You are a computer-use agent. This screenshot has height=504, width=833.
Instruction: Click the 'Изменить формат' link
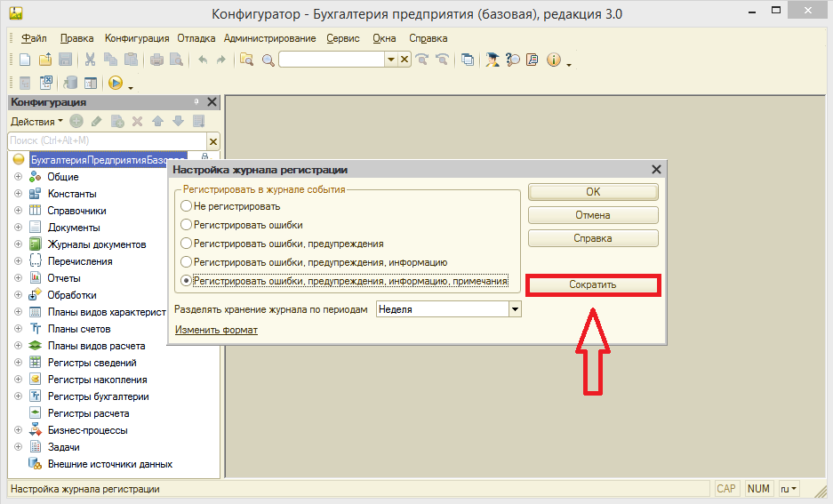(x=216, y=330)
